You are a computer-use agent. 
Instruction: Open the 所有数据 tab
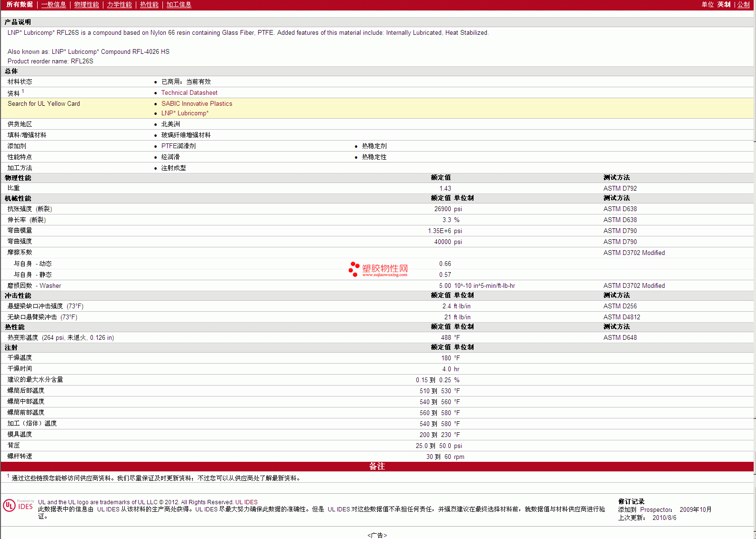pos(20,4)
